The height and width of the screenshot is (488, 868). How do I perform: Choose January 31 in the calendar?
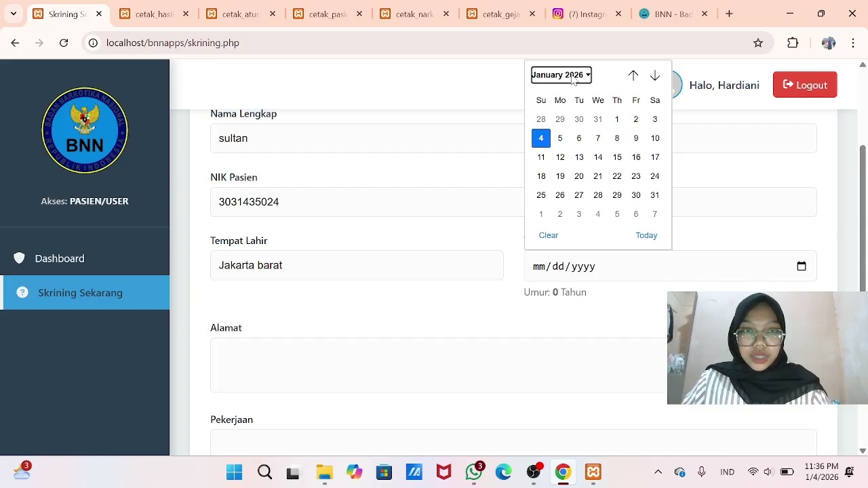[654, 195]
